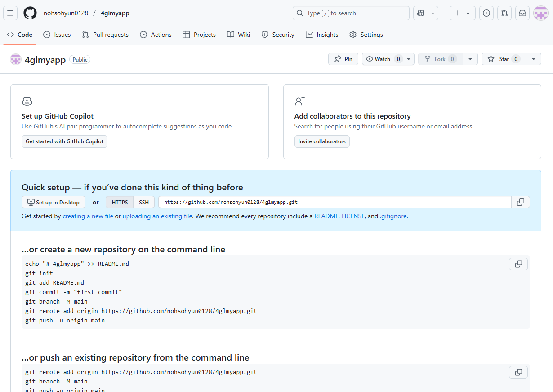The height and width of the screenshot is (392, 553).
Task: Click the repository URL field
Action: coord(334,202)
